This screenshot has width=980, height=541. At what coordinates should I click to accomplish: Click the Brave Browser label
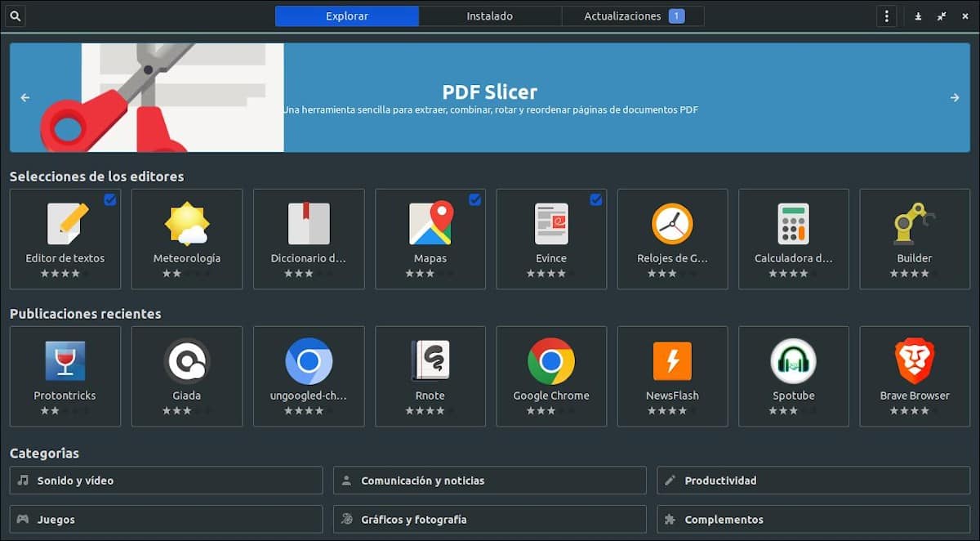pos(915,396)
